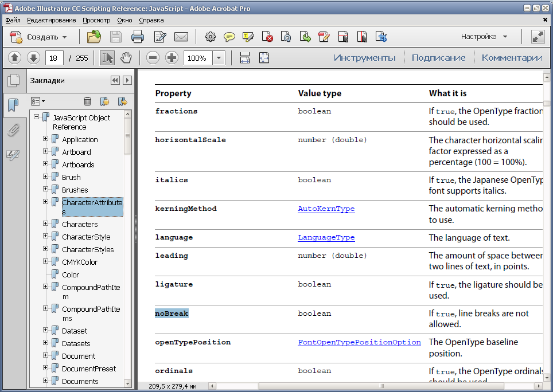This screenshot has height=392, width=553.
Task: Expand the CMYKColor bookmark
Action: [45, 261]
